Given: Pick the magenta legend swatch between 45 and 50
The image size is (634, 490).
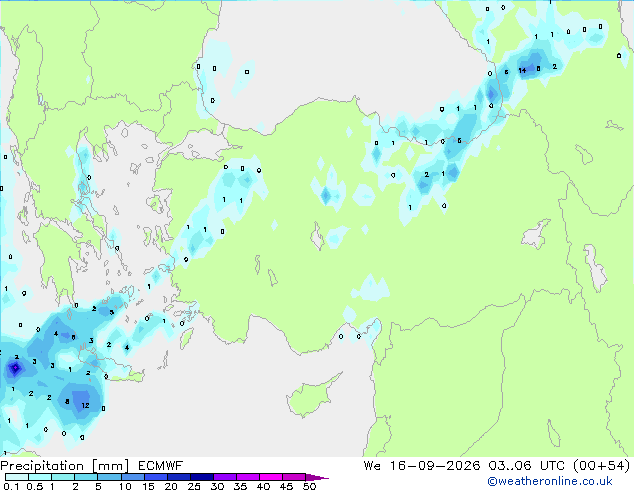Looking at the screenshot, I should tap(294, 477).
